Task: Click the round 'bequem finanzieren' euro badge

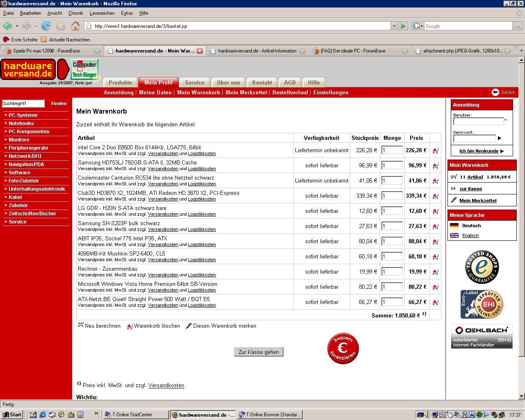Action: [x=343, y=348]
